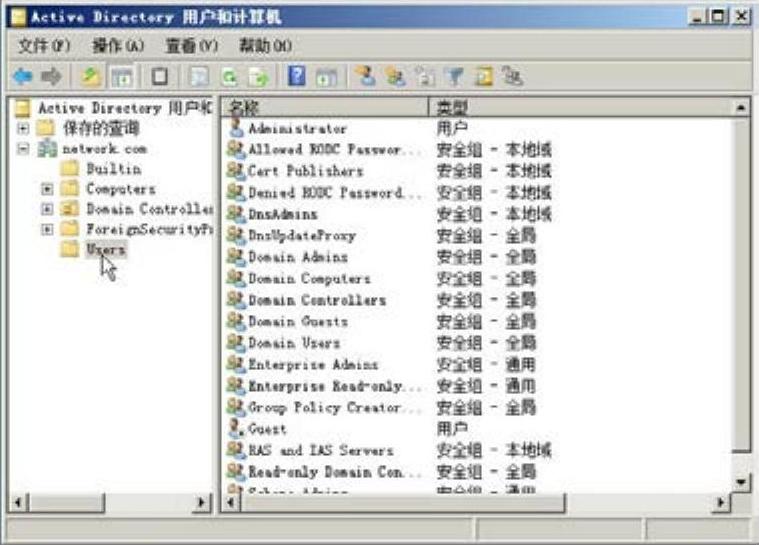The height and width of the screenshot is (545, 759).
Task: Select Active Directory root tree node
Action: (x=125, y=107)
